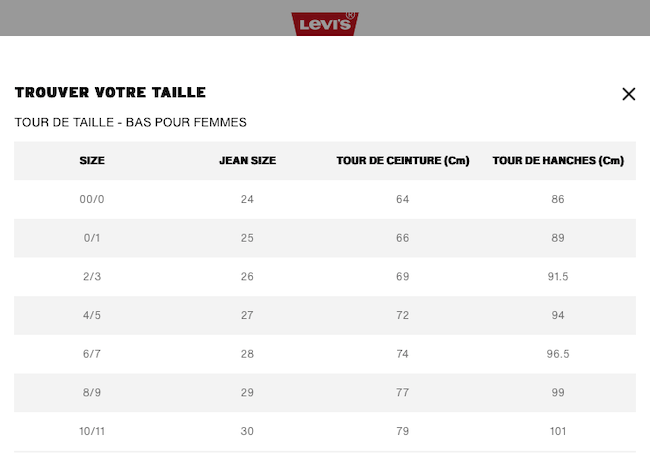
Task: Click the TROUVER VOTRE TAILLE heading
Action: pos(110,92)
